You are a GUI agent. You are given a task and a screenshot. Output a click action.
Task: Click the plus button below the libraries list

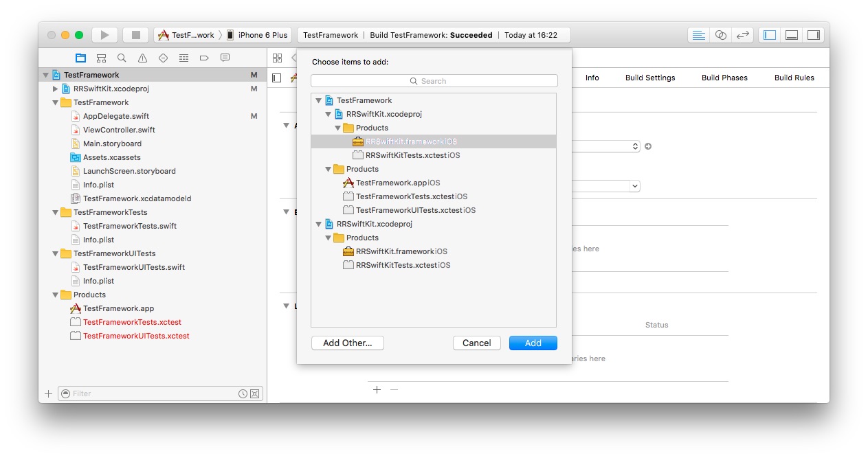tap(377, 390)
